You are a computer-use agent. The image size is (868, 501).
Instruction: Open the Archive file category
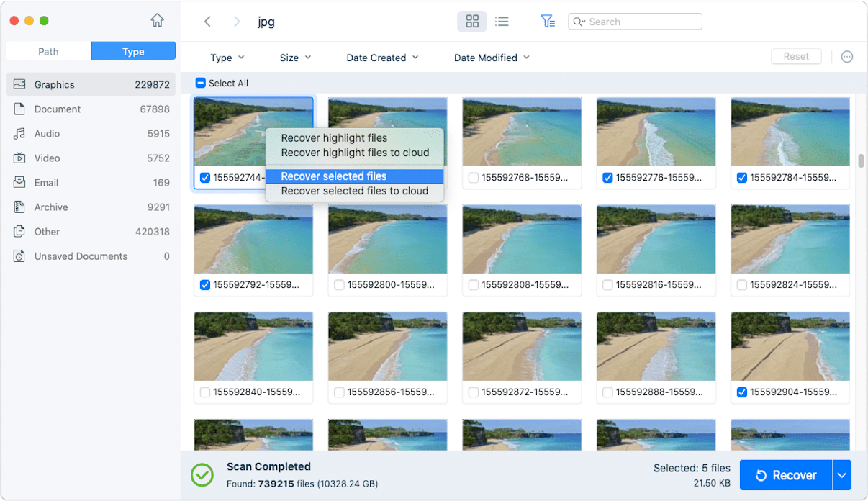coord(51,207)
